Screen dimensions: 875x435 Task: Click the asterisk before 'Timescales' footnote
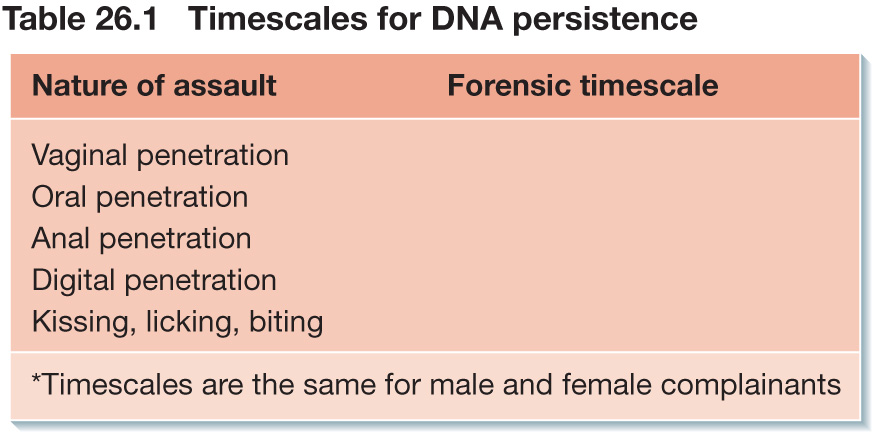tap(37, 379)
